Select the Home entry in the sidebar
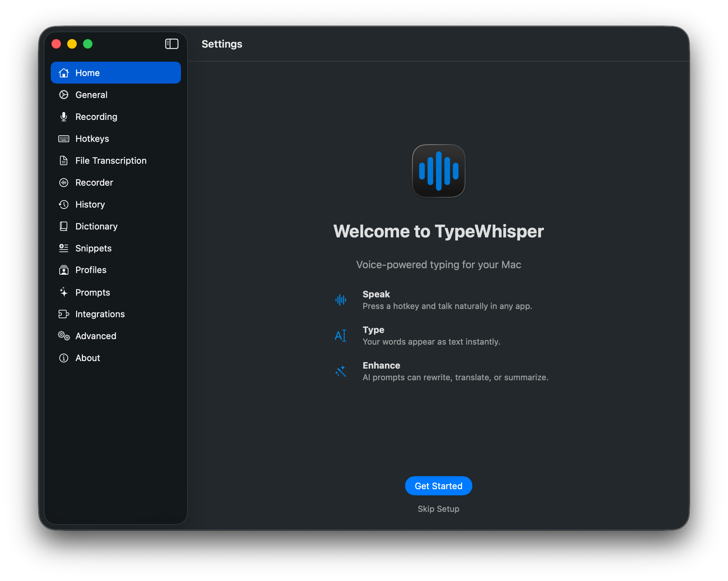The image size is (728, 581). 116,72
